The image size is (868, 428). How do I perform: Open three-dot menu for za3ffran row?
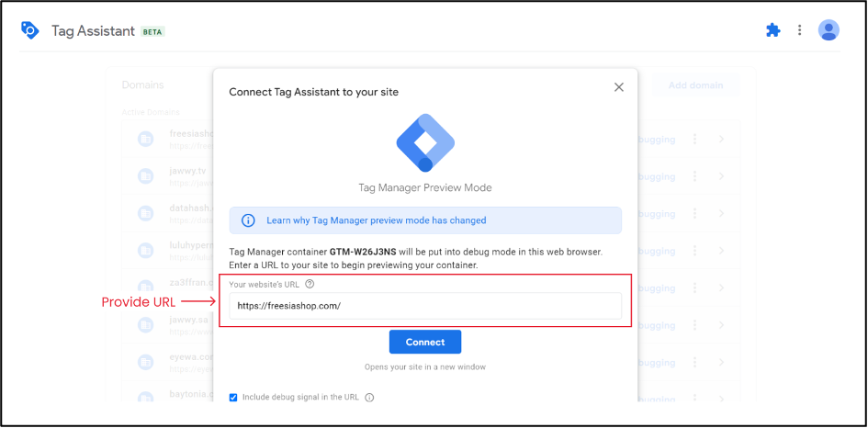[x=694, y=288]
